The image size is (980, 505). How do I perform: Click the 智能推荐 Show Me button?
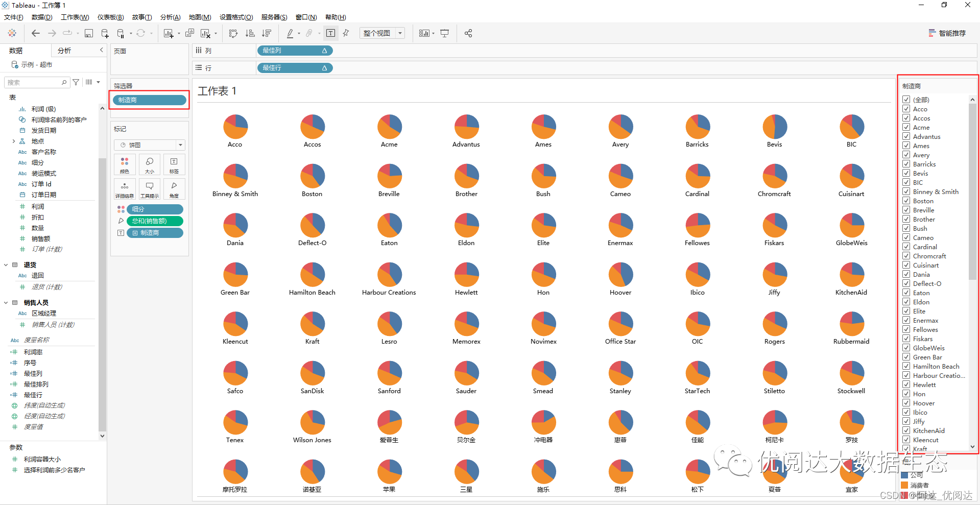click(x=947, y=33)
